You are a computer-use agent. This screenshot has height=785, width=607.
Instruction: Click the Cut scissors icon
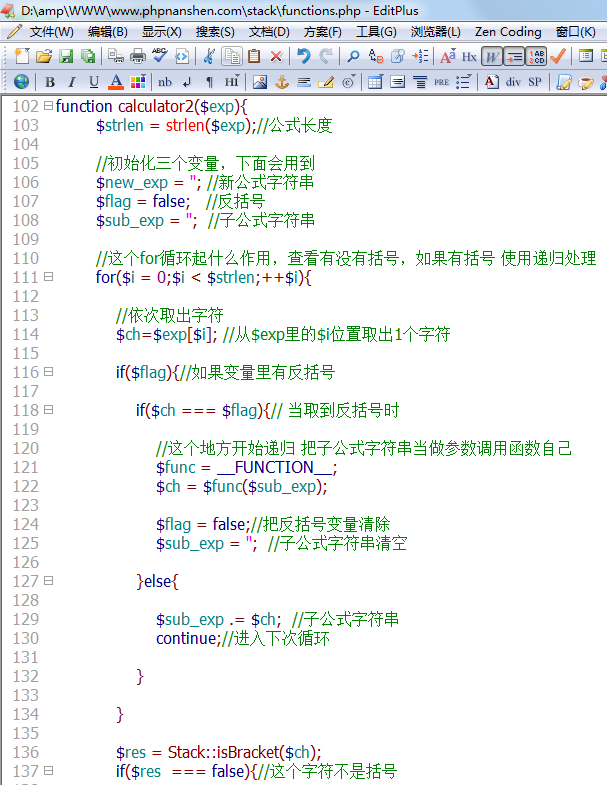click(209, 56)
